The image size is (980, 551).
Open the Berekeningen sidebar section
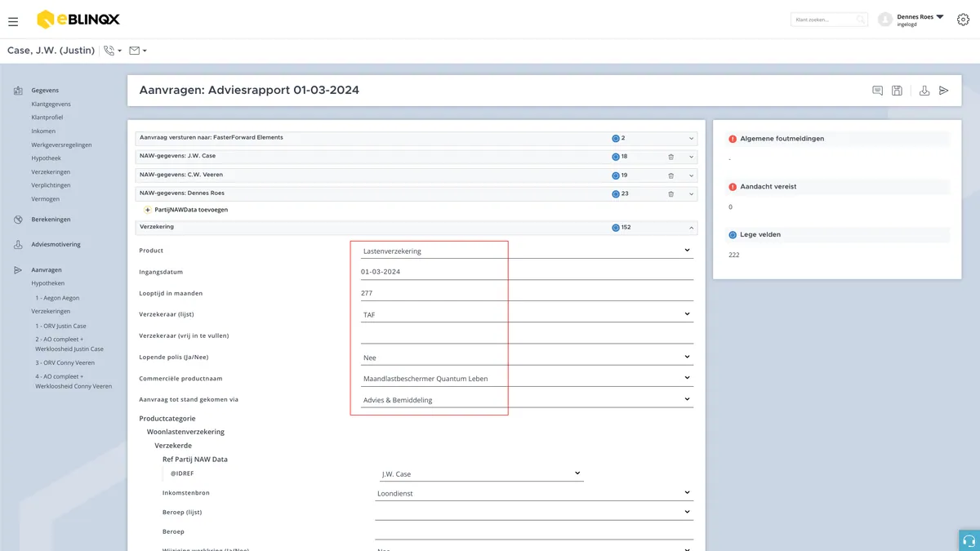pyautogui.click(x=51, y=220)
